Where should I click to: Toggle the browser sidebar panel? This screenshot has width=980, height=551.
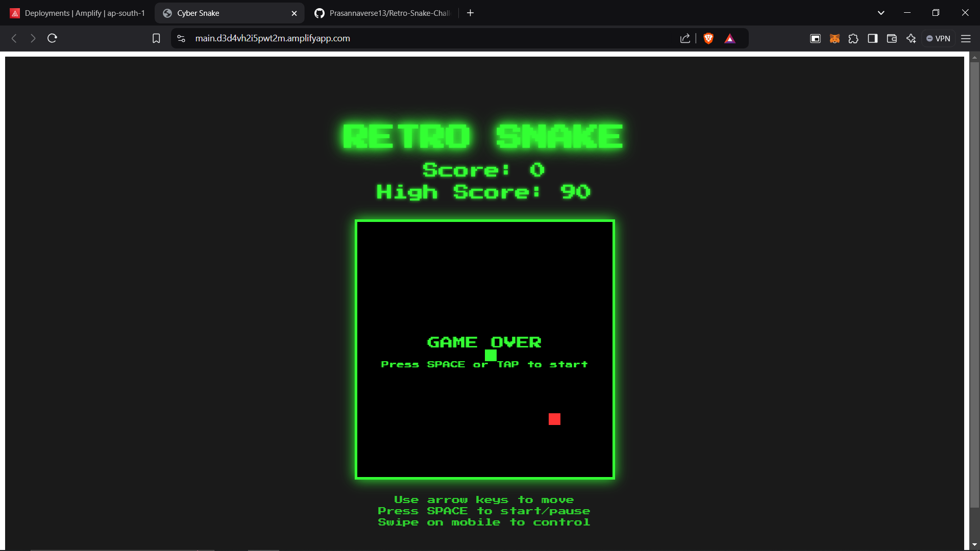(873, 38)
